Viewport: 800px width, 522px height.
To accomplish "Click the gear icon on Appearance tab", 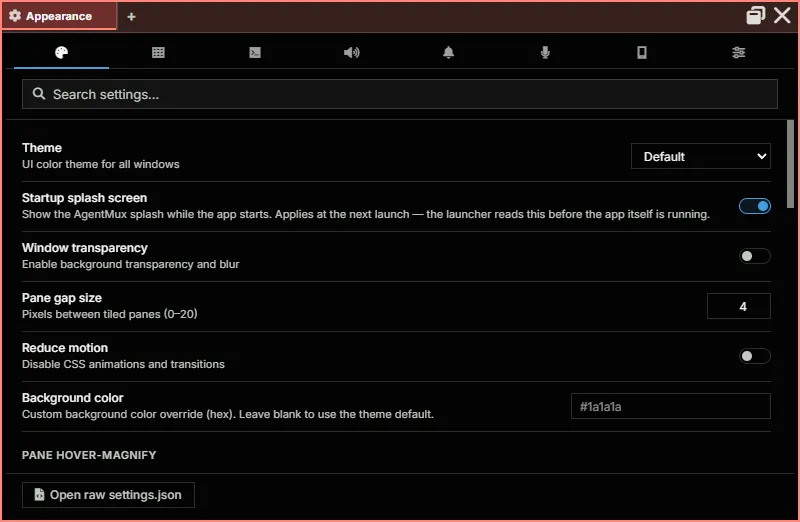I will pos(15,16).
